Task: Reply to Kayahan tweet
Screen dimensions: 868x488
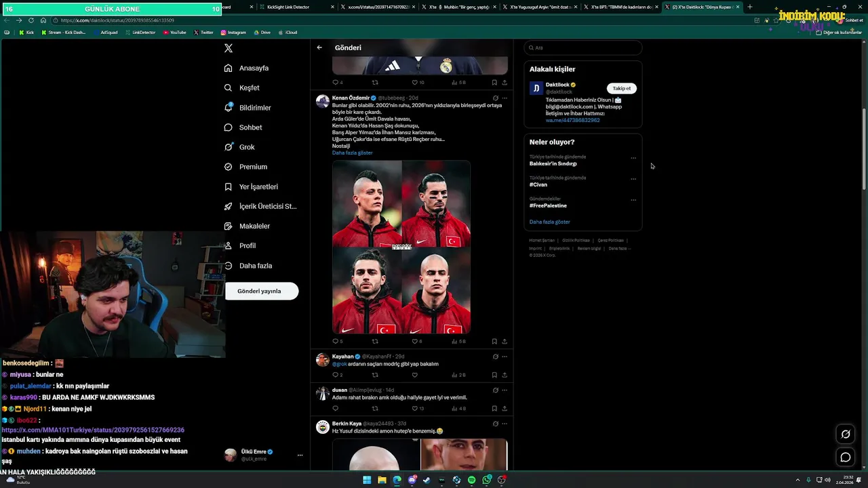Action: coord(335,375)
